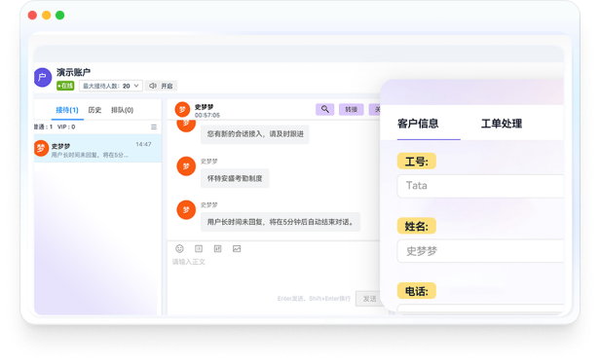Click the 姓名: yellow label
The image size is (600, 364).
pyautogui.click(x=416, y=227)
